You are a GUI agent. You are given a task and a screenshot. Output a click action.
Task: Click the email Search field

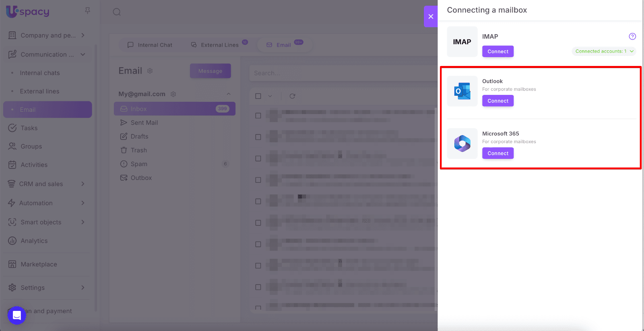click(x=342, y=73)
